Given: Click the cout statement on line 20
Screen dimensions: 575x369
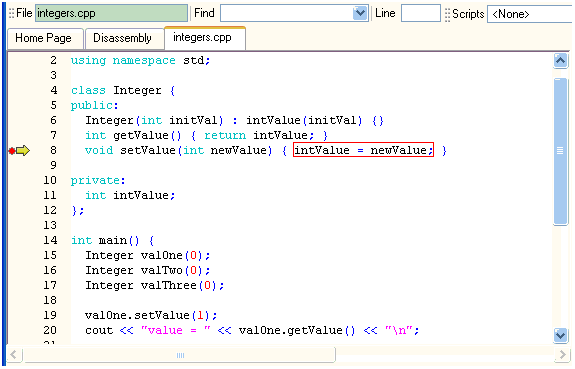Looking at the screenshot, I should (252, 330).
